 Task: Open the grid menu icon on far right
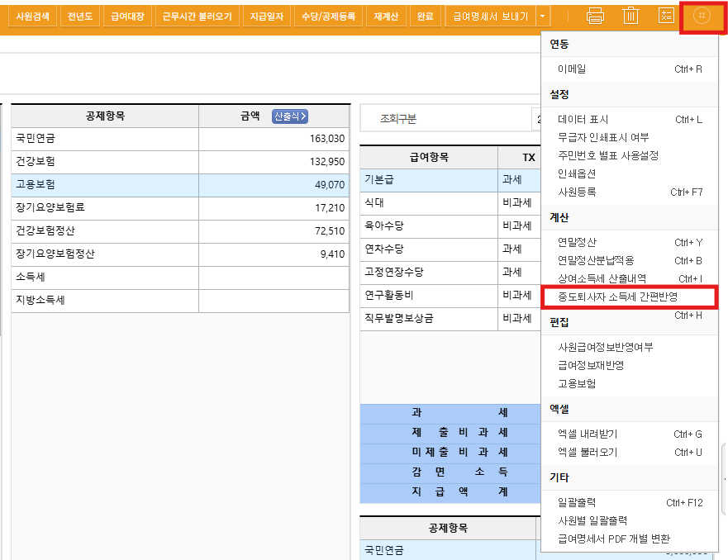coord(702,15)
